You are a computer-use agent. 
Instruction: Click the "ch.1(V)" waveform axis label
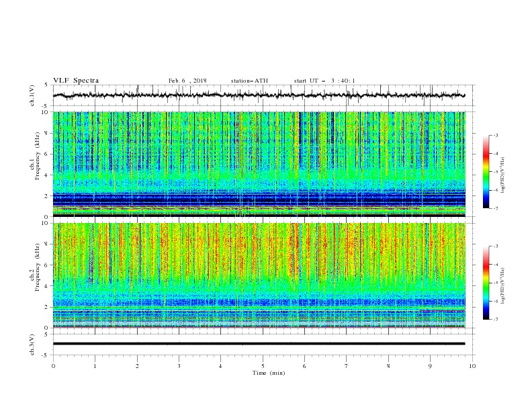(32, 95)
